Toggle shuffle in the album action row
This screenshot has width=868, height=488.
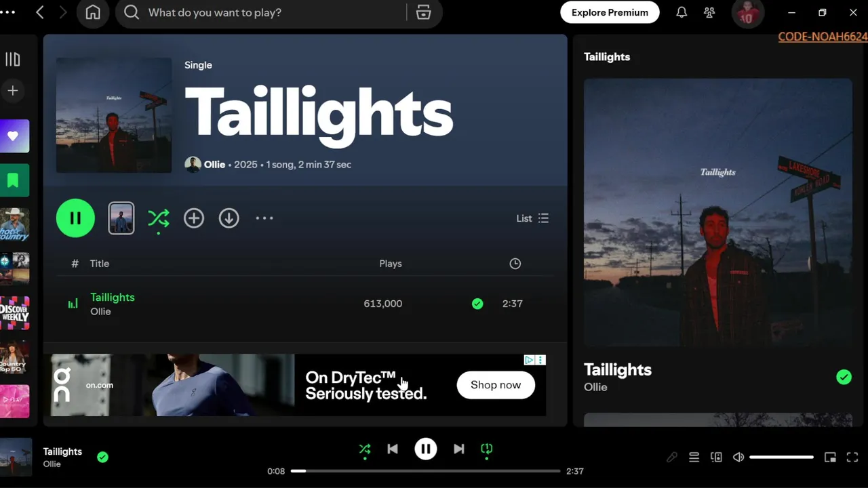(x=159, y=218)
